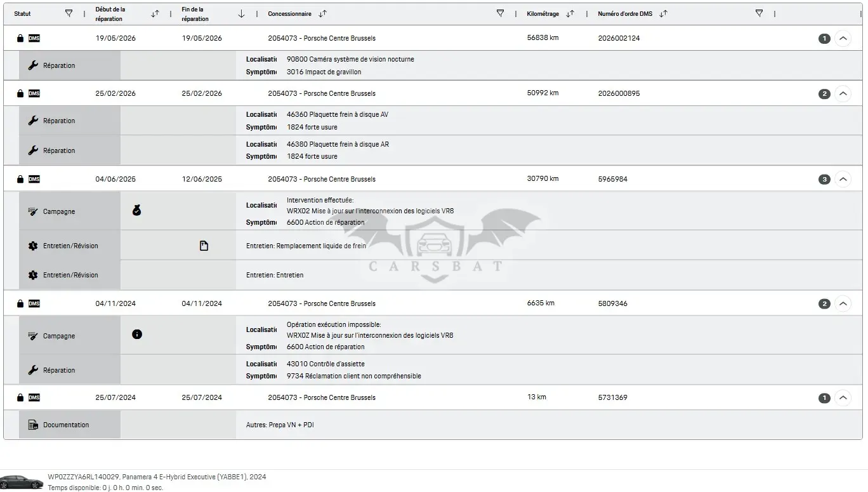Click the start date 04/11/2024
868x492 pixels.
115,303
